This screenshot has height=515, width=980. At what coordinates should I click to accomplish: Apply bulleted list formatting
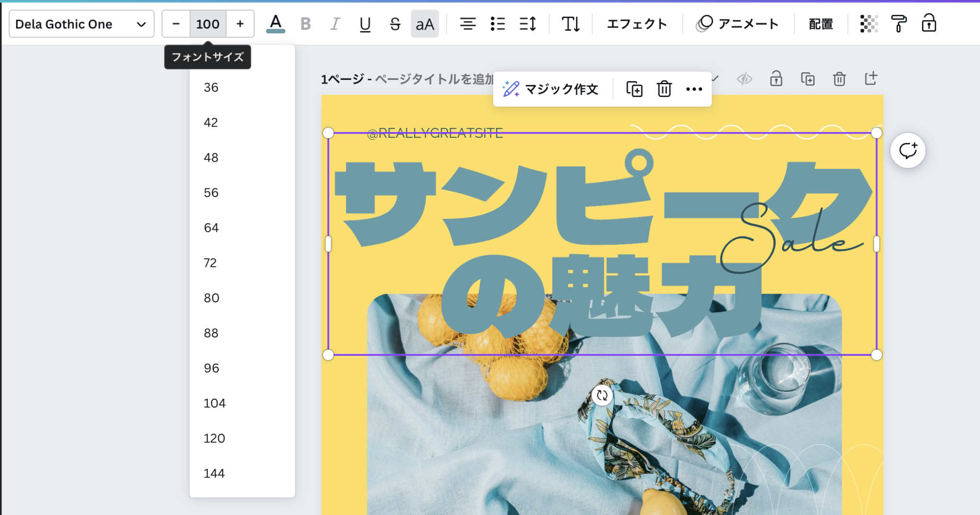pos(498,23)
